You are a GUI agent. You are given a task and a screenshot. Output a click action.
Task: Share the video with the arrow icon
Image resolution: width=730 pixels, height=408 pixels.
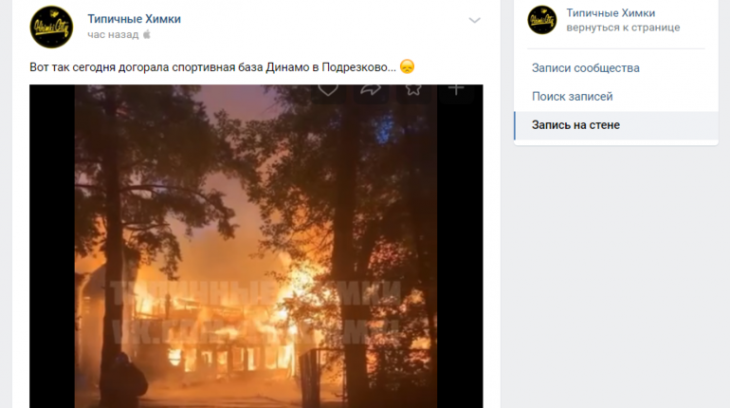[x=371, y=90]
